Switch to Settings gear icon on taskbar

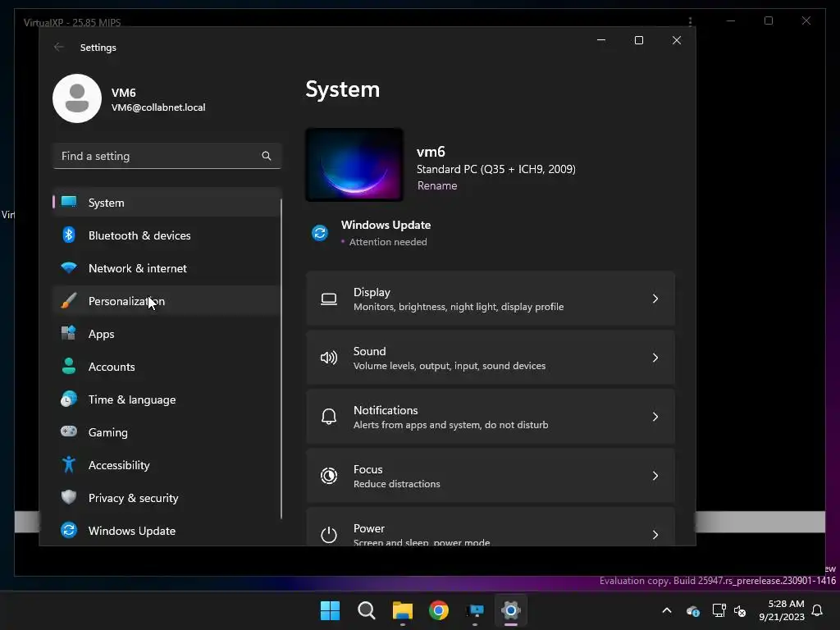point(511,610)
